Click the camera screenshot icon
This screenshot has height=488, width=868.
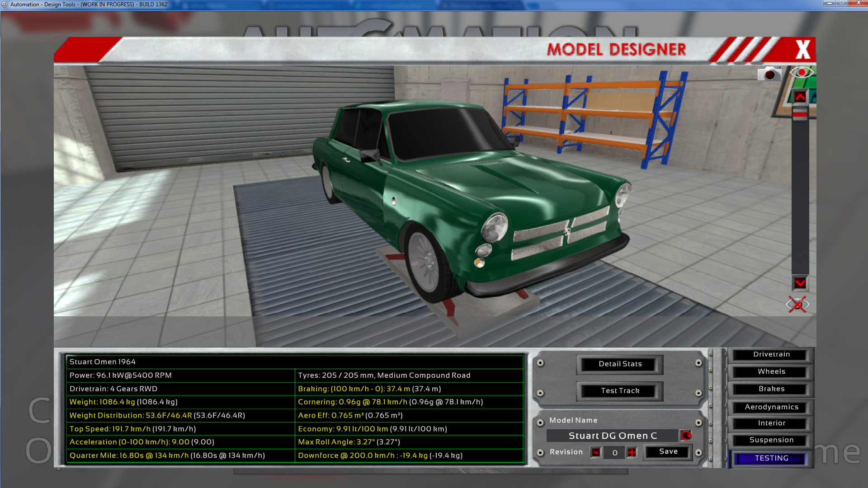tap(769, 74)
